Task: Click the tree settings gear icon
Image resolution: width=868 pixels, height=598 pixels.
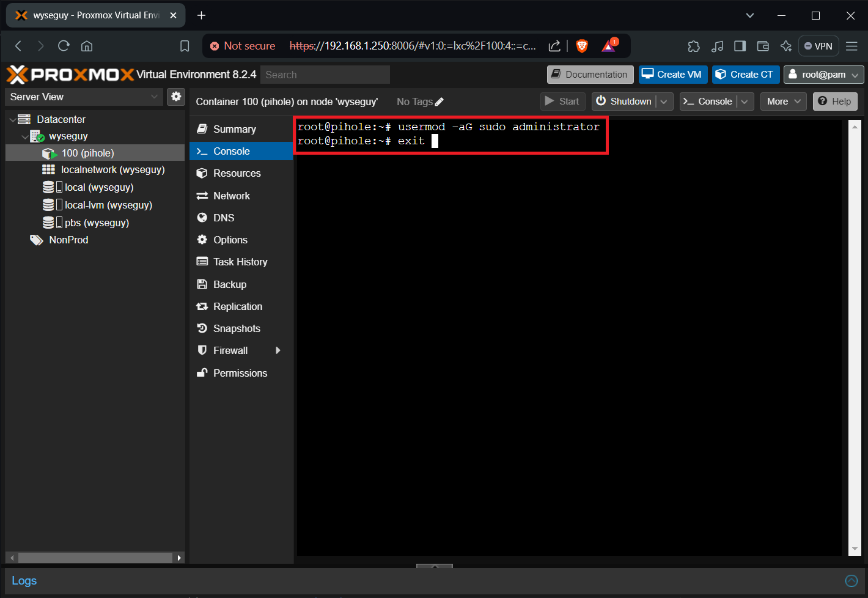Action: 176,97
